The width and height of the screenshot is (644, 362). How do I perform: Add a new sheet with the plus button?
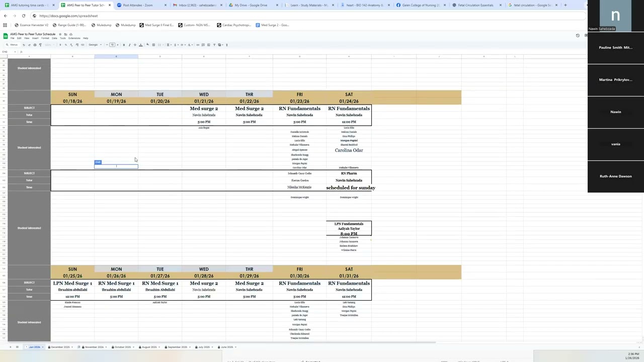(x=10, y=347)
